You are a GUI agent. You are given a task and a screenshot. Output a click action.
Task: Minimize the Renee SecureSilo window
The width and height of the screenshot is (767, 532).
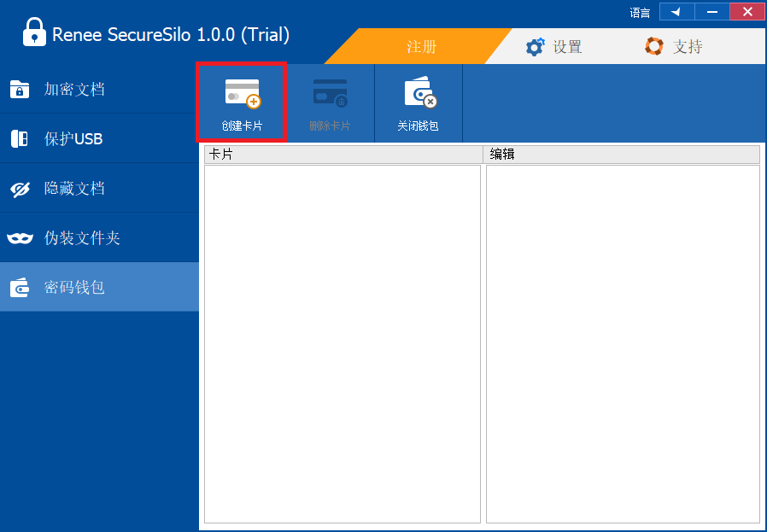click(712, 12)
